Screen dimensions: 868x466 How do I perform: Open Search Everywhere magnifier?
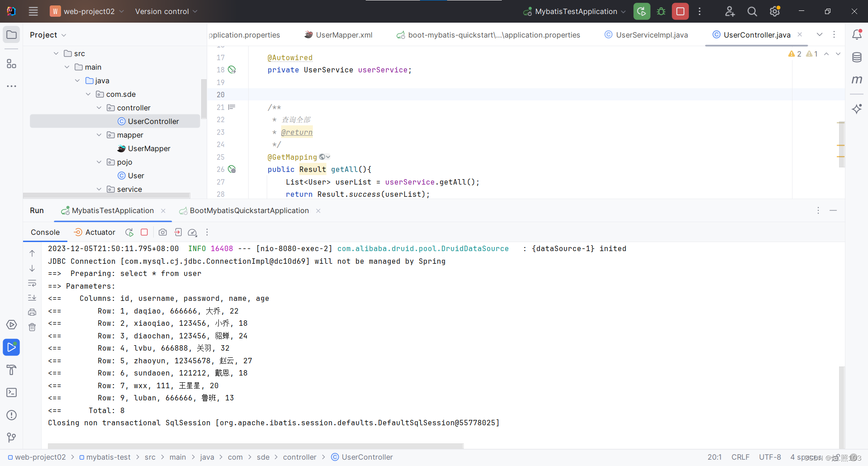click(x=752, y=11)
